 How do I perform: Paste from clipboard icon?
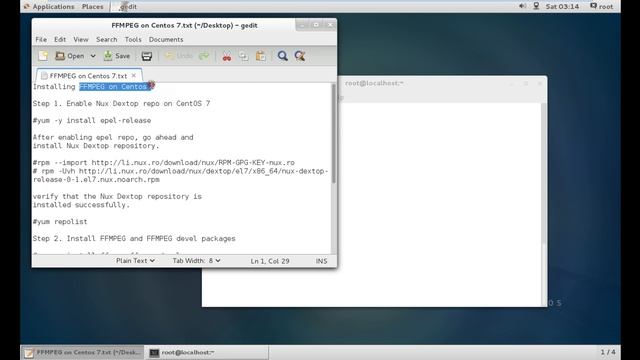click(261, 56)
